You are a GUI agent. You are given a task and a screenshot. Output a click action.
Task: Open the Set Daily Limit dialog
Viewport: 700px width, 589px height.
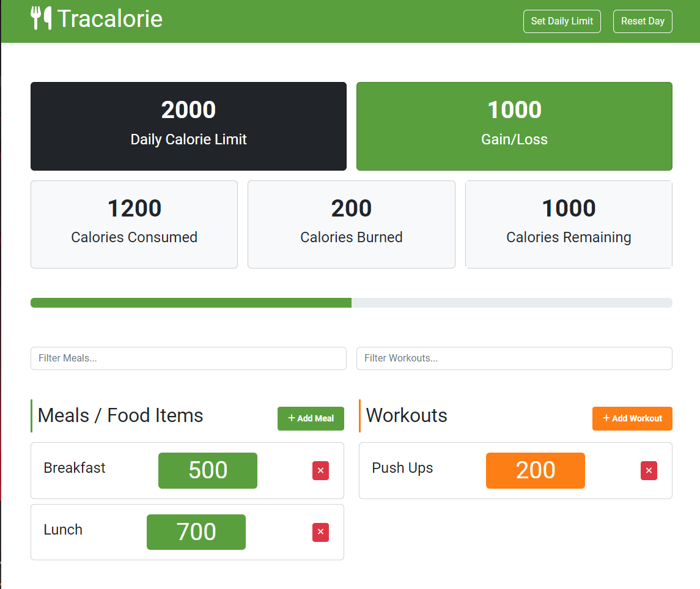pos(562,21)
